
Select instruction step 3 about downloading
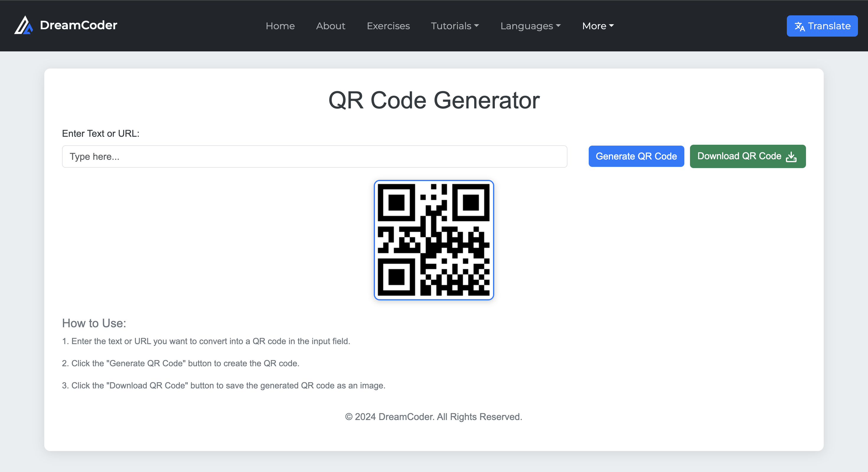[x=223, y=385]
